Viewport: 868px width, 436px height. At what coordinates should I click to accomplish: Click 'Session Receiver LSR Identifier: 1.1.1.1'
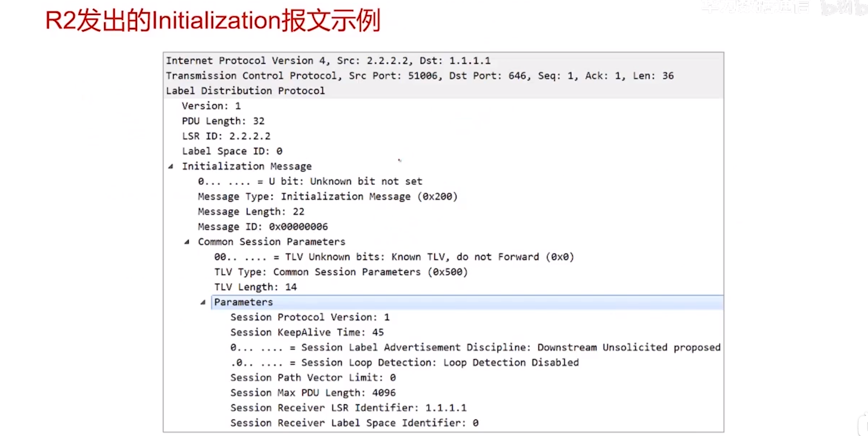point(348,408)
